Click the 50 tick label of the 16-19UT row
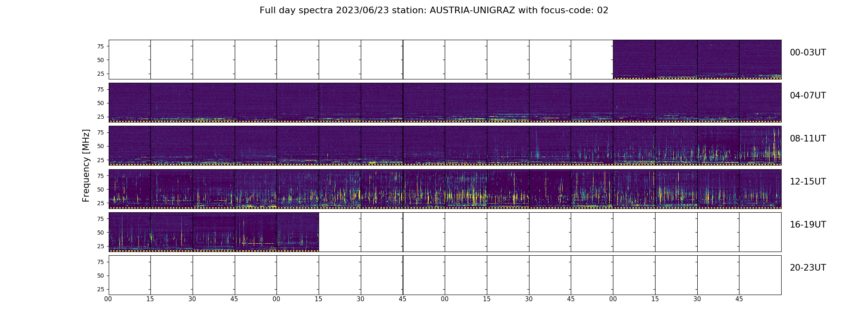The height and width of the screenshot is (331, 868). point(100,233)
